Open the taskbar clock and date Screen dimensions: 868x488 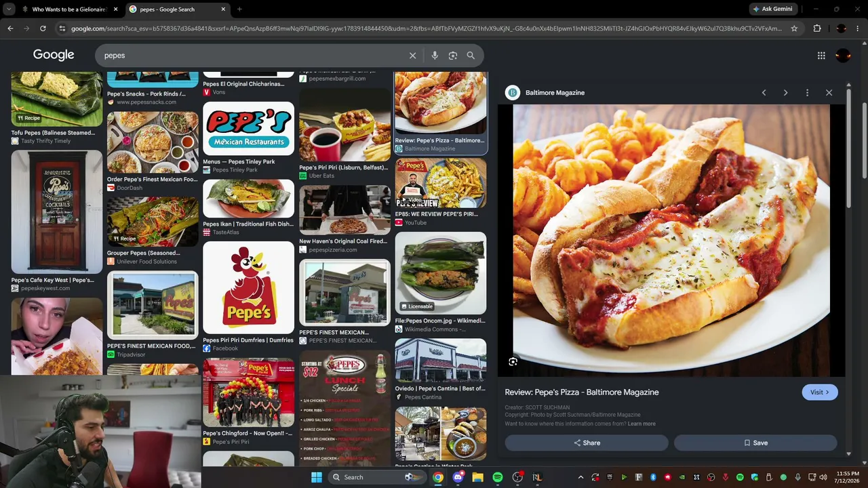pos(848,477)
